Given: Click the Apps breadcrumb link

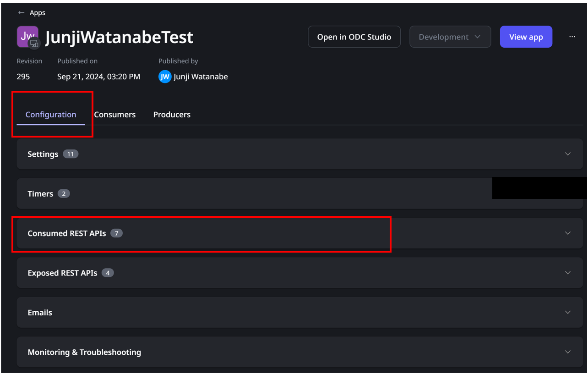Looking at the screenshot, I should (x=38, y=12).
